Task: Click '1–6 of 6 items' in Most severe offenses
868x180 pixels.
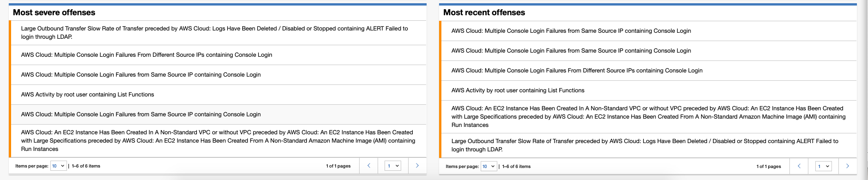Action: 86,166
